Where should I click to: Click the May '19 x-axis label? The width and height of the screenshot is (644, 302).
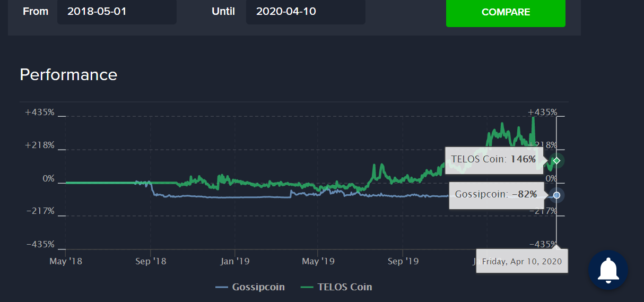[x=317, y=261]
